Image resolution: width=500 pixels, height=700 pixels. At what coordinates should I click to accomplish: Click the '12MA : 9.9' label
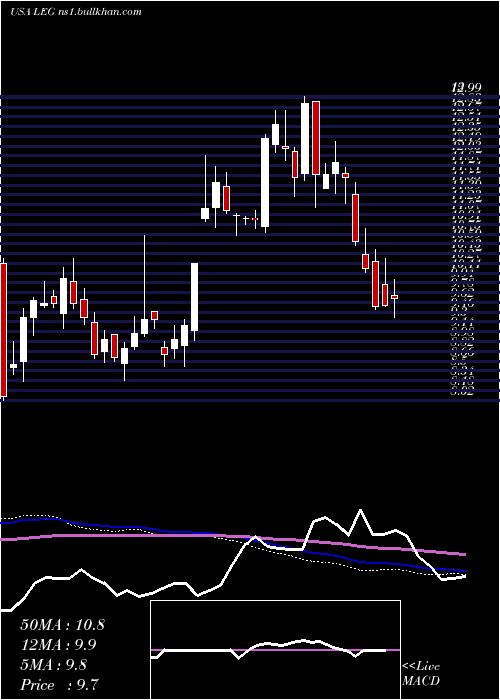[58, 645]
